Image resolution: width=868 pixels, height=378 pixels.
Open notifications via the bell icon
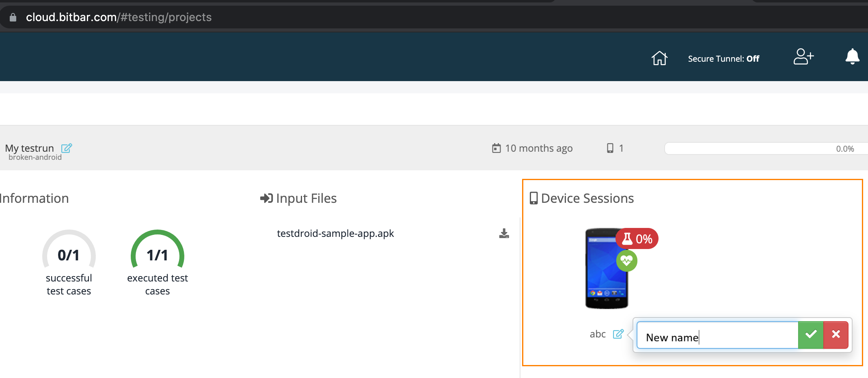pos(852,57)
